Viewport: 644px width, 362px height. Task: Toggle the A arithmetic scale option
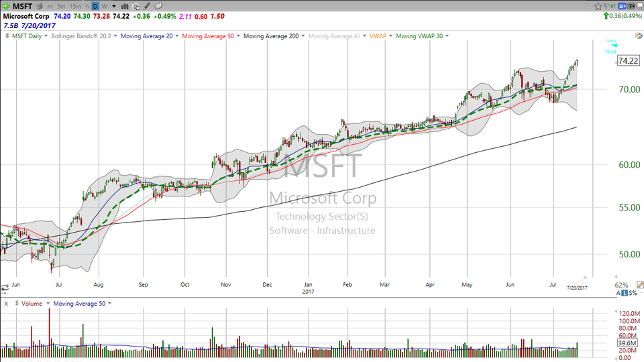coord(618,293)
